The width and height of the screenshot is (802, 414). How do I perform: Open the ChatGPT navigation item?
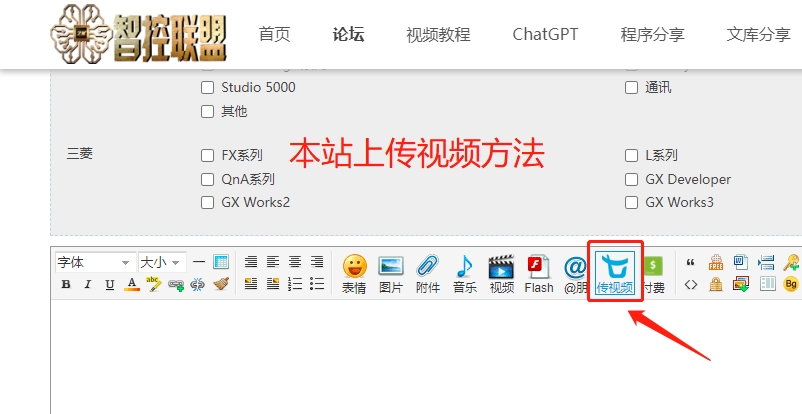click(x=545, y=35)
